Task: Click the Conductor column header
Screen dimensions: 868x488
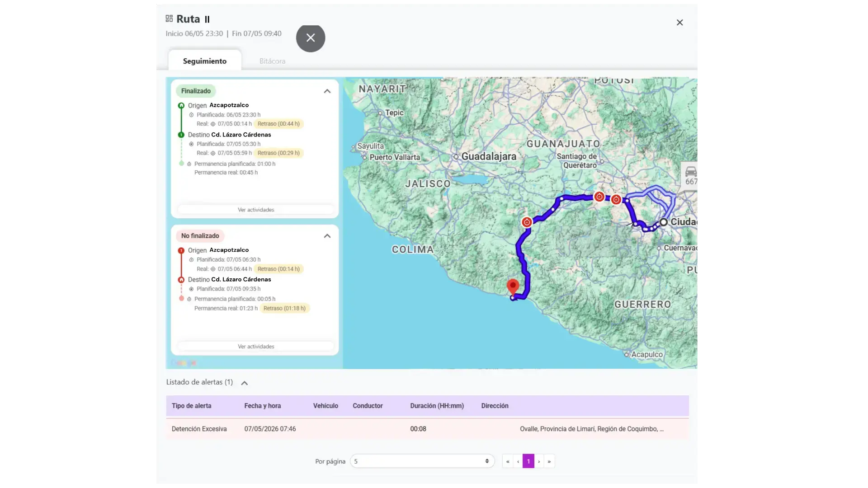Action: (368, 406)
